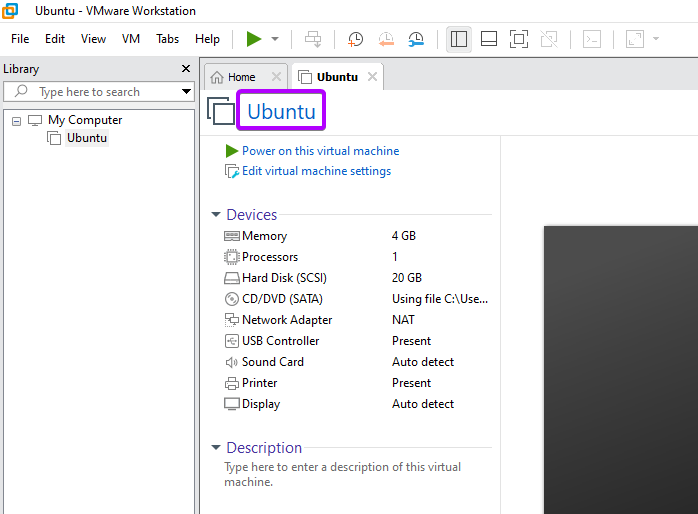Click the Printer icon
Screen dimensions: 698x514
tap(231, 383)
